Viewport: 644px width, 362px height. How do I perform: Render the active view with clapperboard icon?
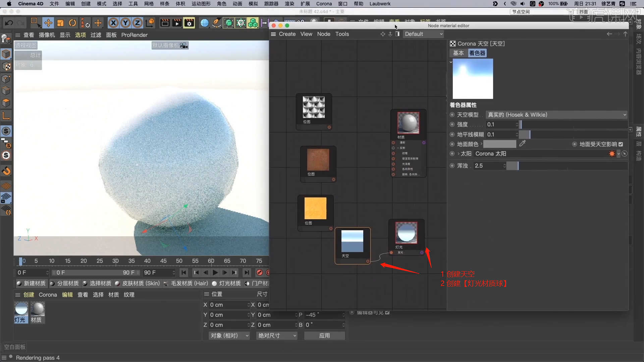point(165,23)
